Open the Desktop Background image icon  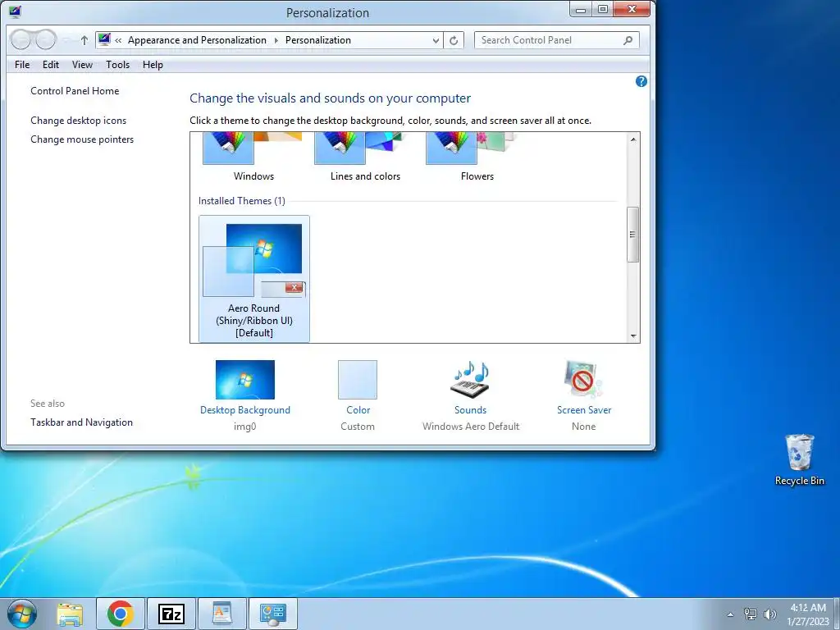coord(244,379)
